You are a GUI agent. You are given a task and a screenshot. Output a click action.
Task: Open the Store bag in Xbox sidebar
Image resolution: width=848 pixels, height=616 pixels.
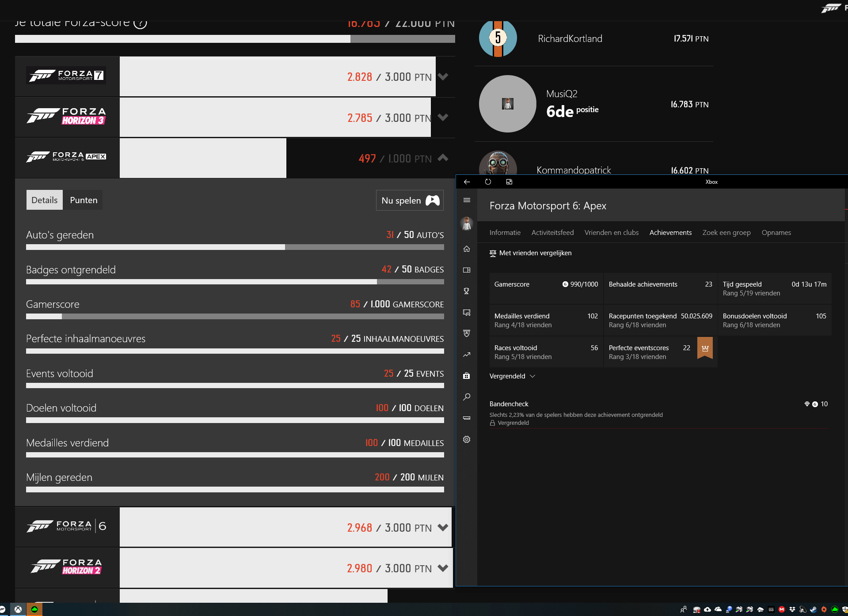467,376
